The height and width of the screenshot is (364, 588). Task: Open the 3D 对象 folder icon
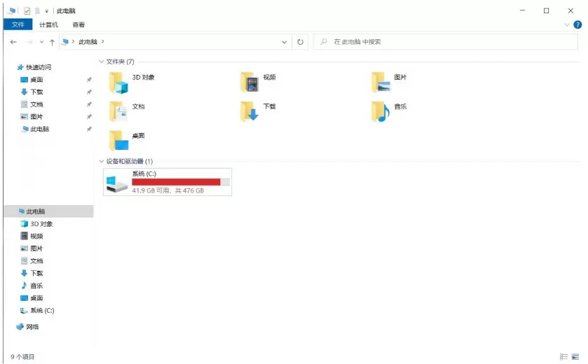coord(119,83)
